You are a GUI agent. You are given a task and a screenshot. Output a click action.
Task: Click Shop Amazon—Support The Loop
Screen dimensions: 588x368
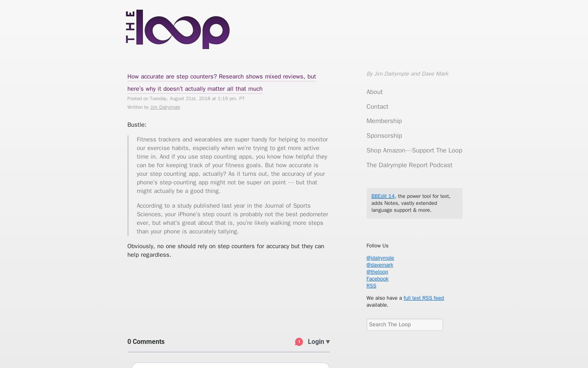point(414,150)
